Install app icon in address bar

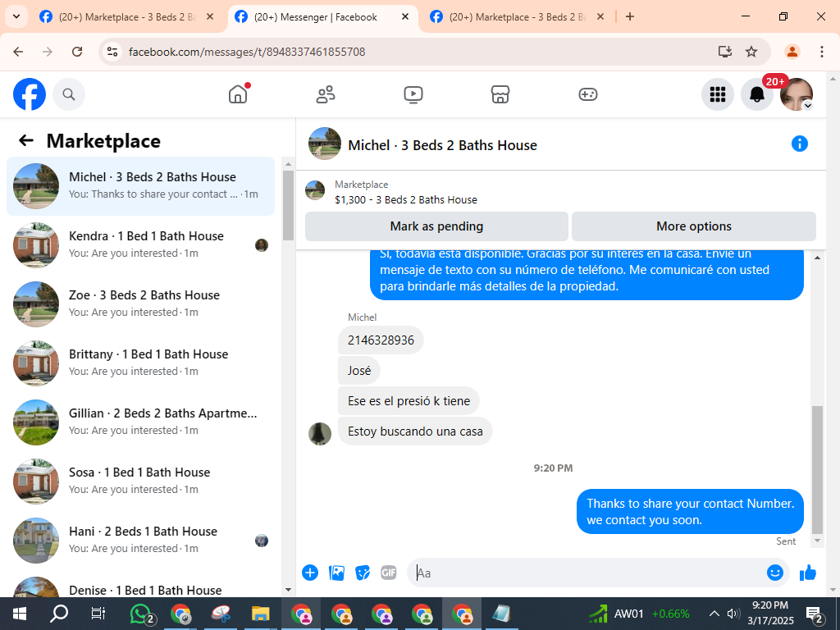[725, 52]
